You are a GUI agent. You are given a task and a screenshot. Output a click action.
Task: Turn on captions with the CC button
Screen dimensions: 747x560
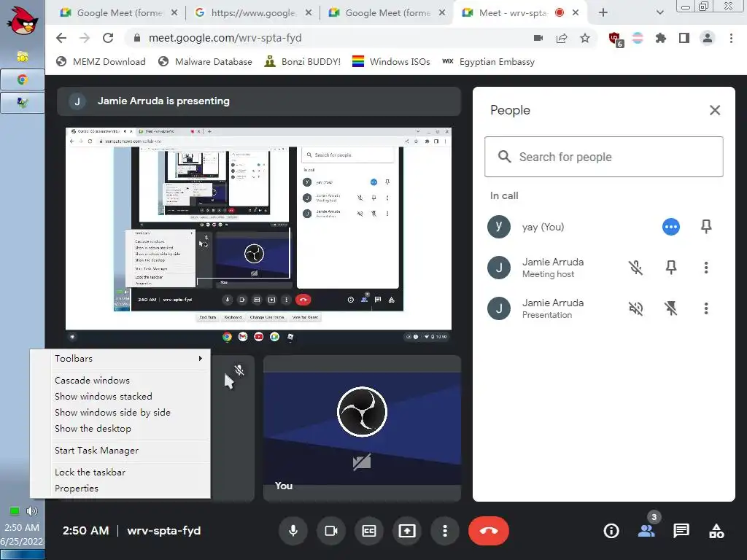369,531
